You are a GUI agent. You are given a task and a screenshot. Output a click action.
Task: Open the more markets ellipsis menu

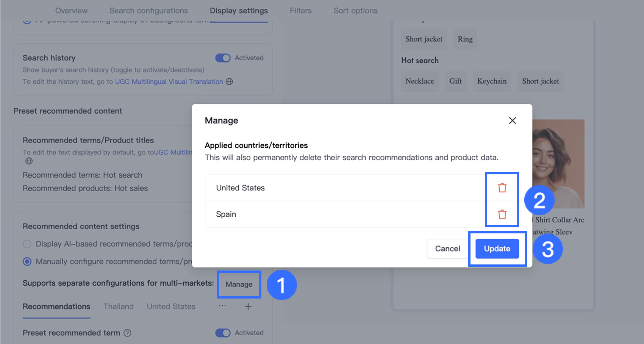pyautogui.click(x=222, y=305)
